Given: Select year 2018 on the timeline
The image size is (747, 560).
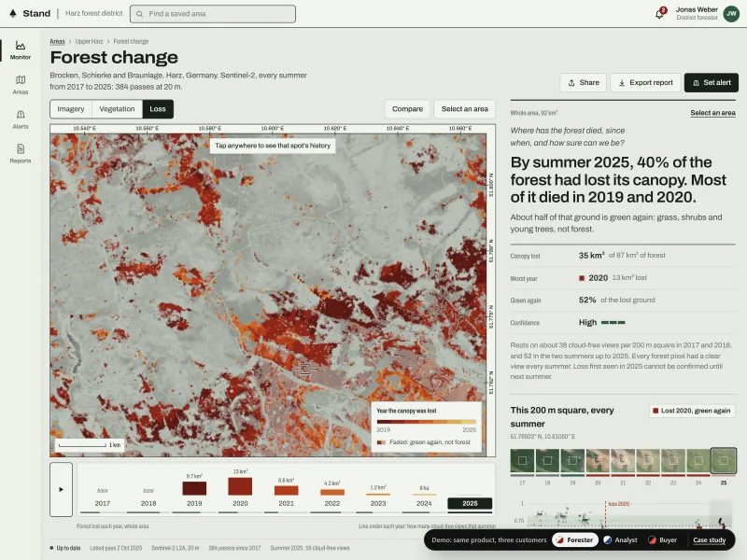Looking at the screenshot, I should click(148, 491).
